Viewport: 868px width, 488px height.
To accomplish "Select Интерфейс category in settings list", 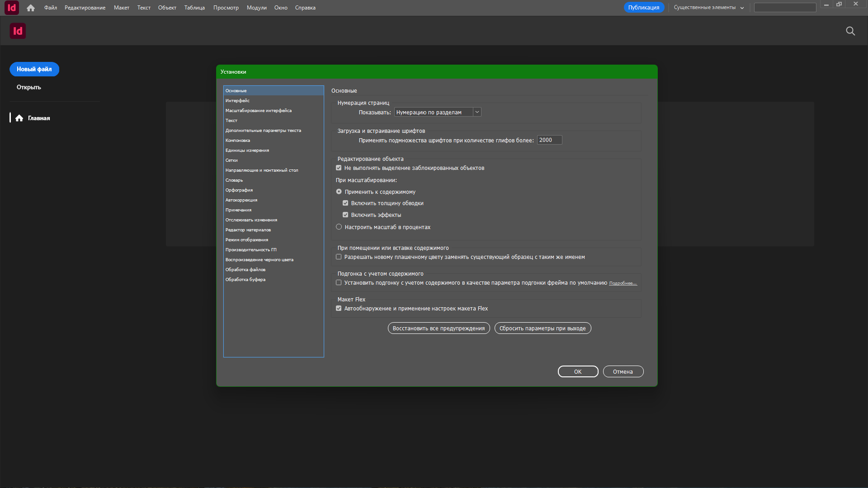I will (x=237, y=101).
